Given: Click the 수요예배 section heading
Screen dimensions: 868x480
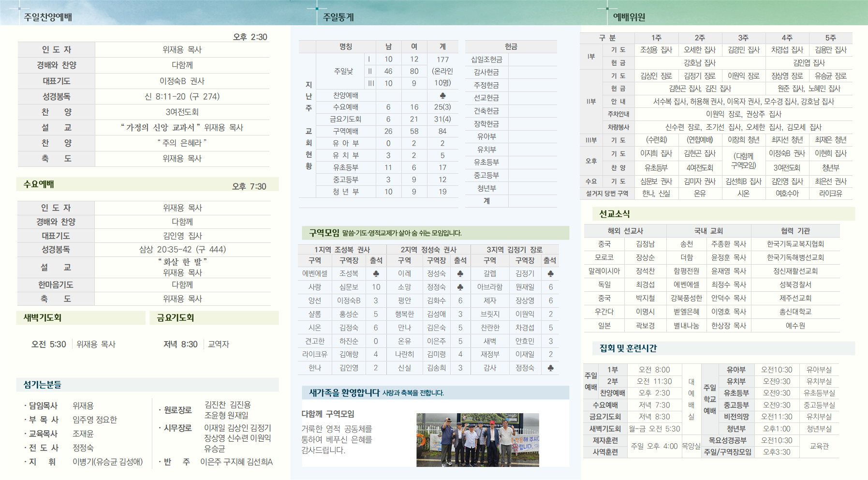Looking at the screenshot, I should coord(39,184).
